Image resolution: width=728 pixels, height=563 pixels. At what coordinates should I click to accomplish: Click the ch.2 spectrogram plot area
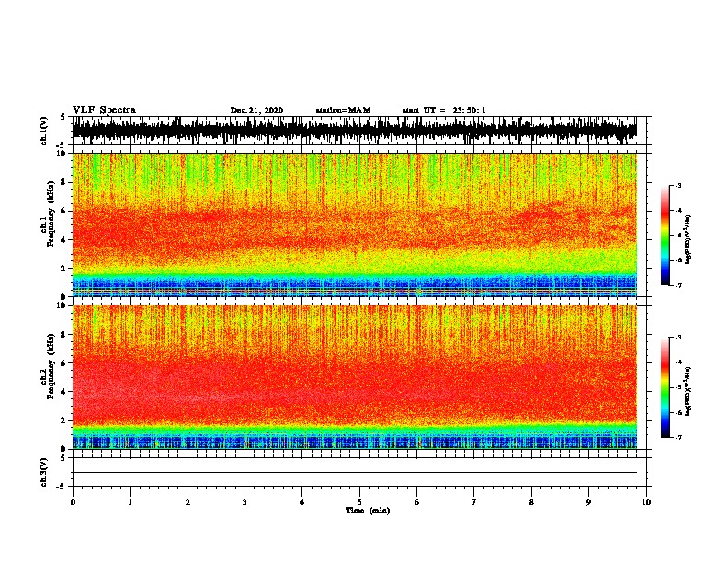pyautogui.click(x=355, y=377)
